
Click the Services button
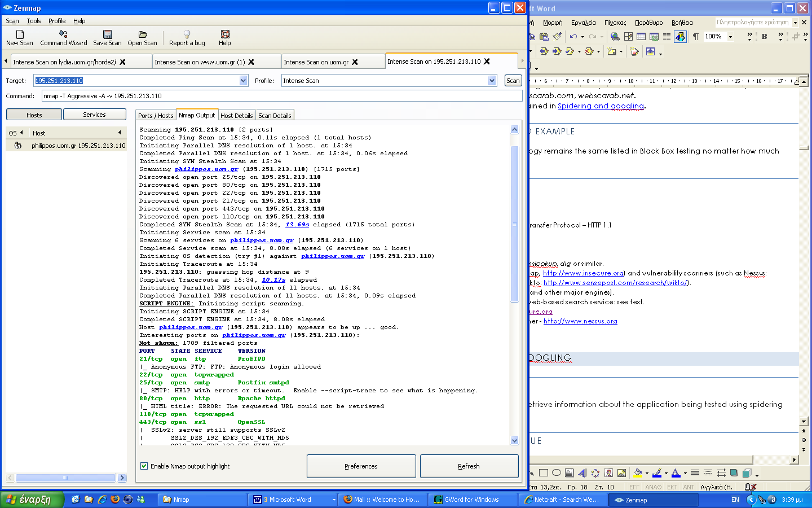[94, 115]
